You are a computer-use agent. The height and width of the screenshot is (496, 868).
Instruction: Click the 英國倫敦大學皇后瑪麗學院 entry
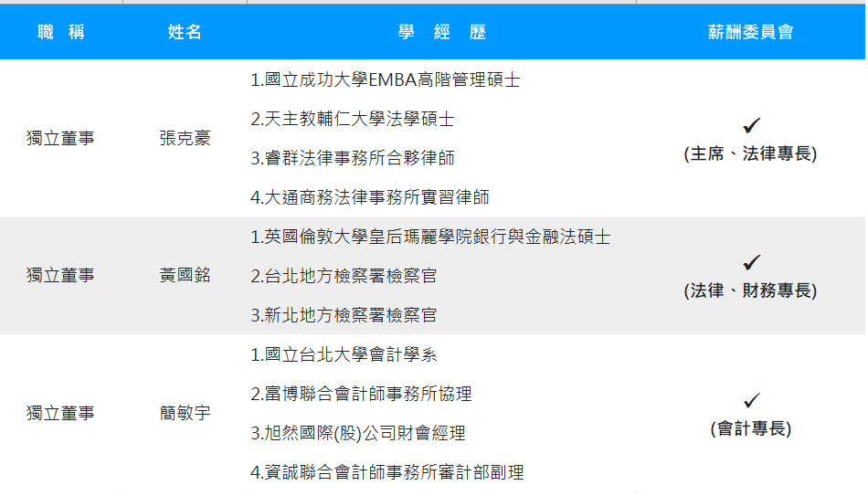tap(430, 237)
